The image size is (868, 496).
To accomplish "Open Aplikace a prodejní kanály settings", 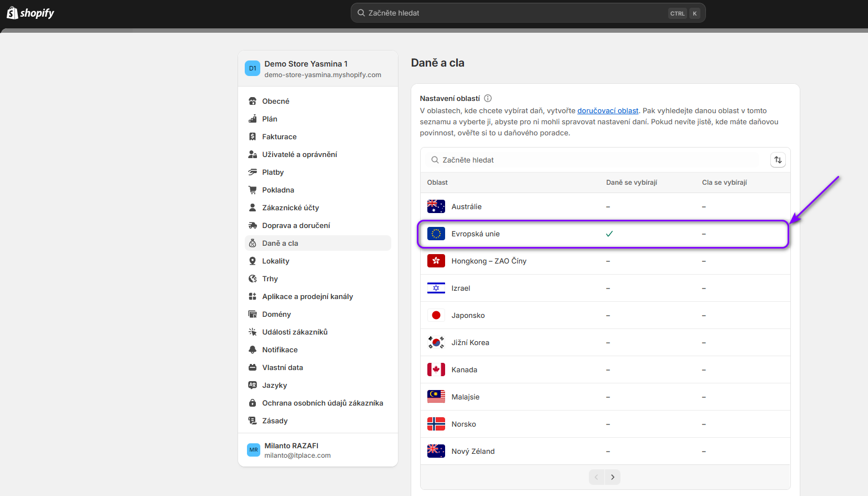I will point(307,296).
